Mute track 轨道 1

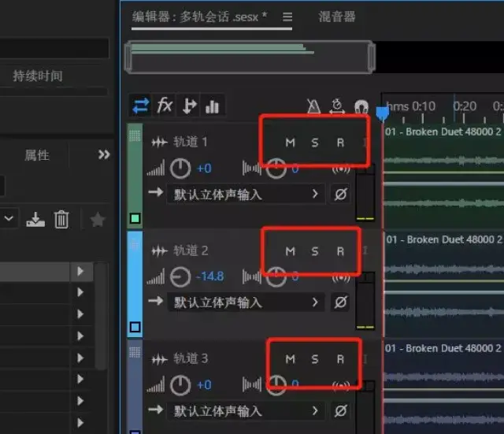click(291, 143)
